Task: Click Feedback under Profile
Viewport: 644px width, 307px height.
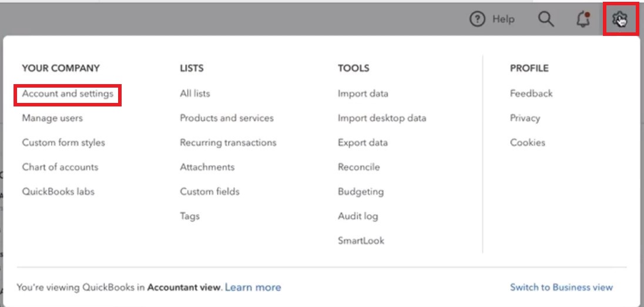Action: [x=531, y=94]
